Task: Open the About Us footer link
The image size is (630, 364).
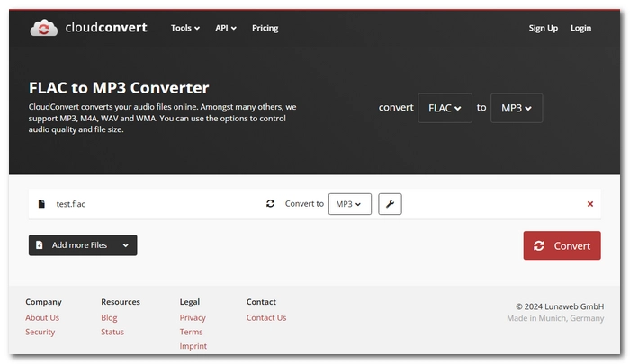Action: tap(42, 317)
